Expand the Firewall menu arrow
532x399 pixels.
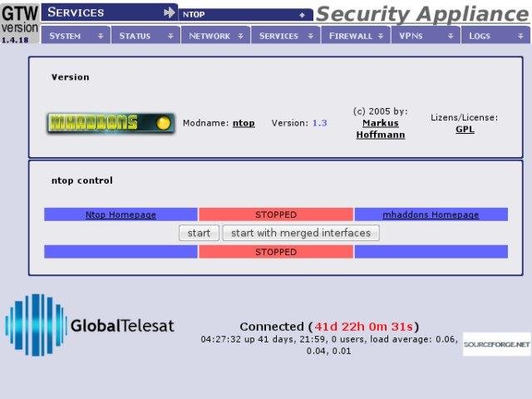tap(381, 36)
